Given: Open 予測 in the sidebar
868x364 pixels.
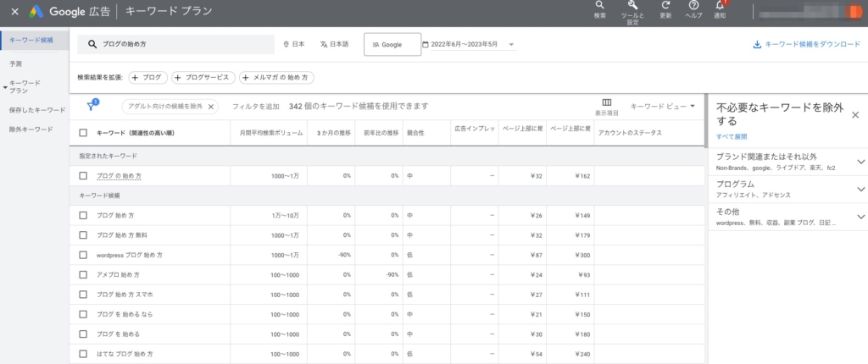Looking at the screenshot, I should (x=15, y=64).
